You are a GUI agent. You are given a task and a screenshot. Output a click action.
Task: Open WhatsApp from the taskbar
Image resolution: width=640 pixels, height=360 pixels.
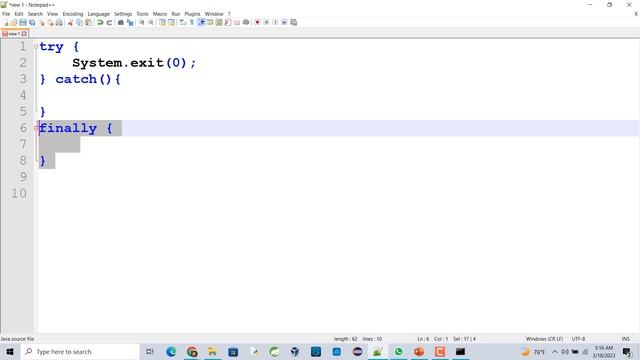pyautogui.click(x=398, y=351)
